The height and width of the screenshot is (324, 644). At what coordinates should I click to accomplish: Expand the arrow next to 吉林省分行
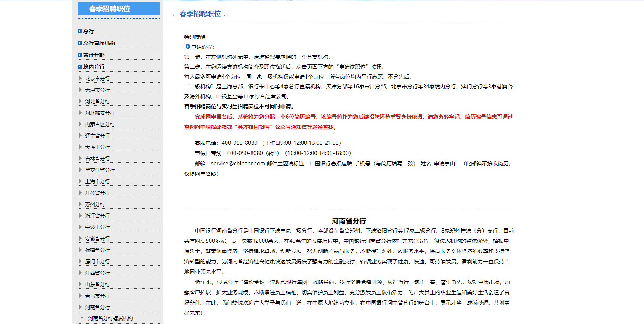[80, 158]
